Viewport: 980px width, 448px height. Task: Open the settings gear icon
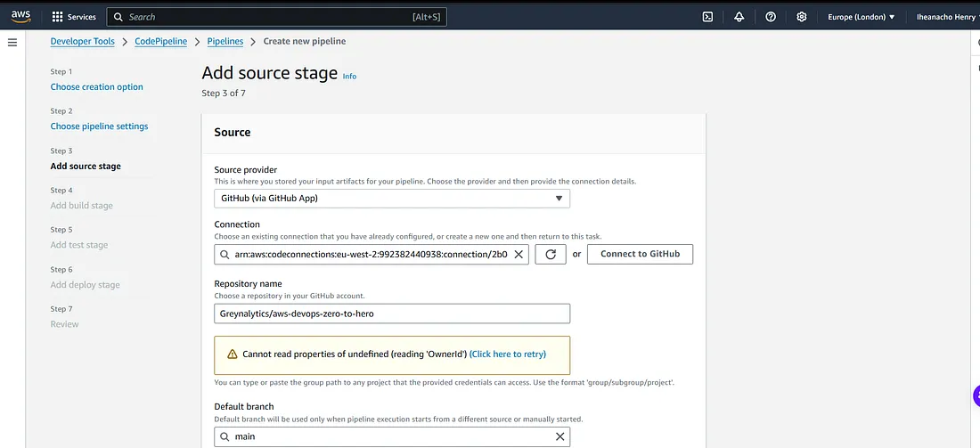point(802,17)
